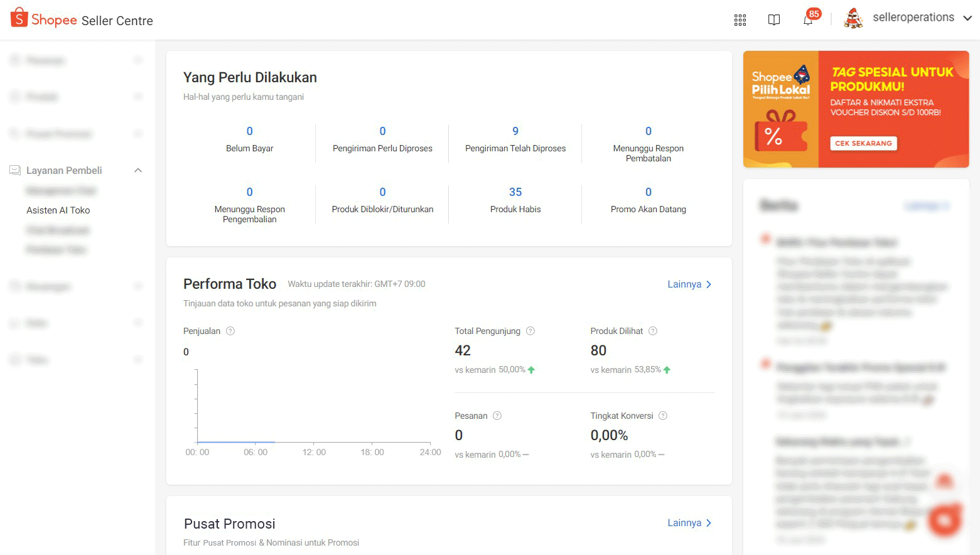Click the Layanan Pembeli chat icon

tap(14, 170)
